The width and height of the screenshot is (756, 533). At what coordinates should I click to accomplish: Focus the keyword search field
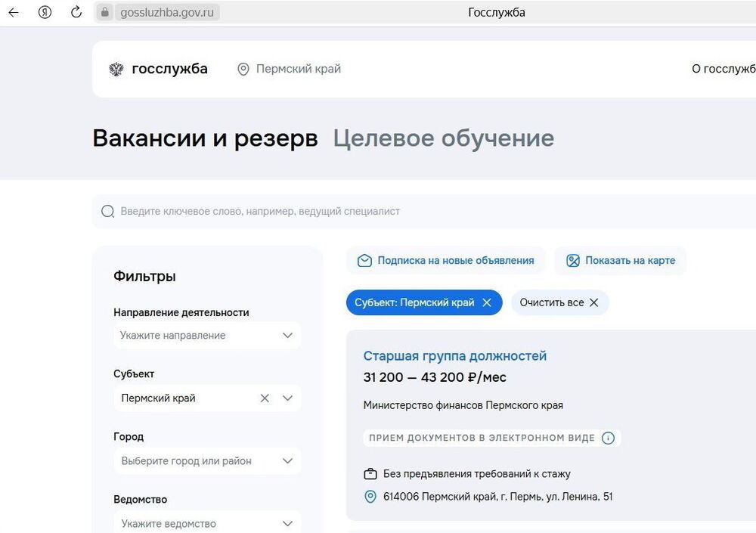pyautogui.click(x=424, y=211)
